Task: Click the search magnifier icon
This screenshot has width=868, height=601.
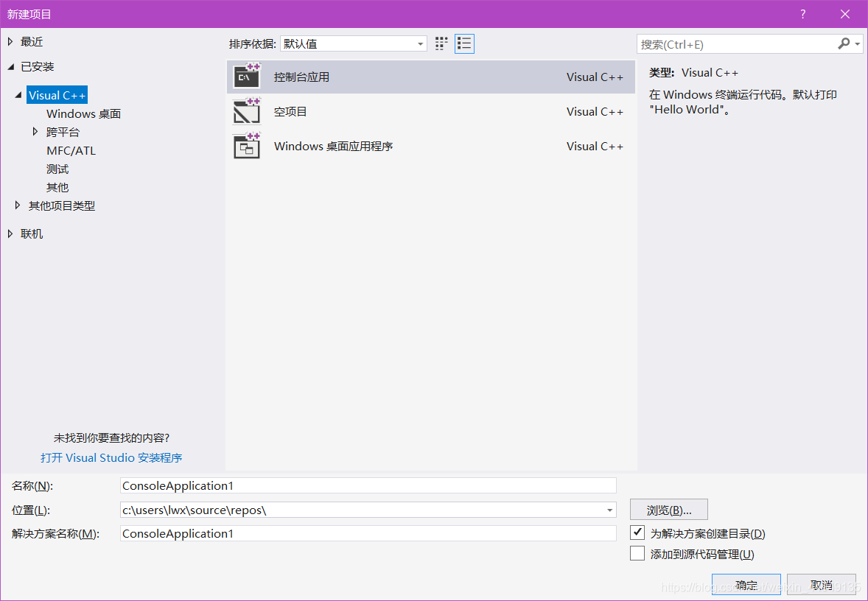Action: (844, 43)
